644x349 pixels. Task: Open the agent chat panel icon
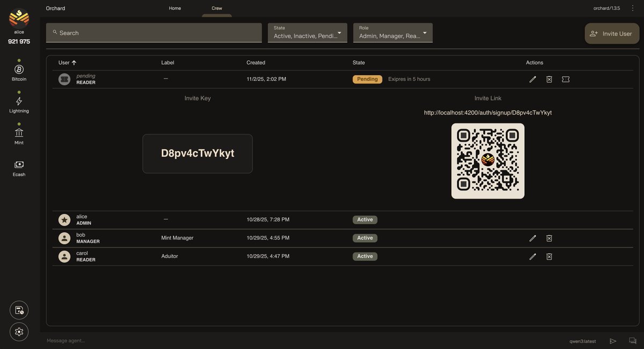[633, 341]
